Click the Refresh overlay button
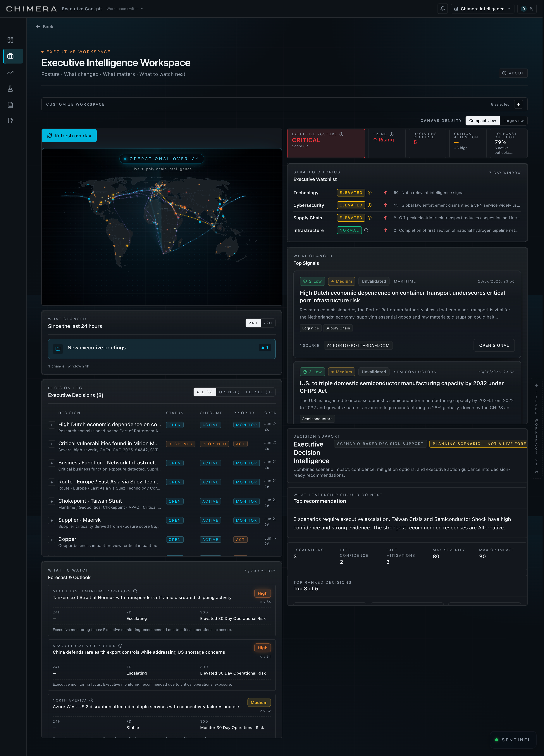The height and width of the screenshot is (756, 544). [69, 136]
